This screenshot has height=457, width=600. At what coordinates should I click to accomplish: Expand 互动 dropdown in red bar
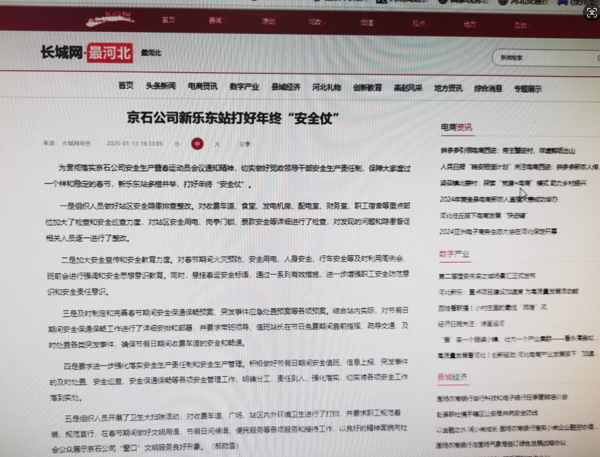pos(522,25)
